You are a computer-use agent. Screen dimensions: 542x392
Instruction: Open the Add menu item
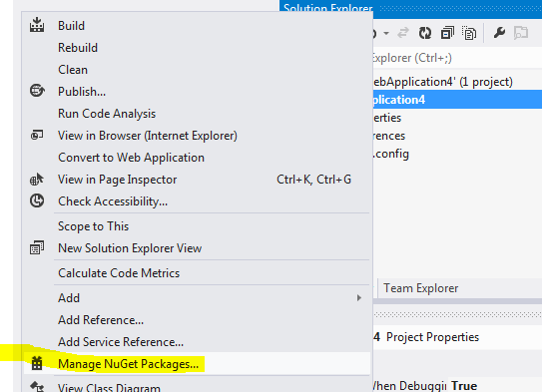[x=197, y=297]
